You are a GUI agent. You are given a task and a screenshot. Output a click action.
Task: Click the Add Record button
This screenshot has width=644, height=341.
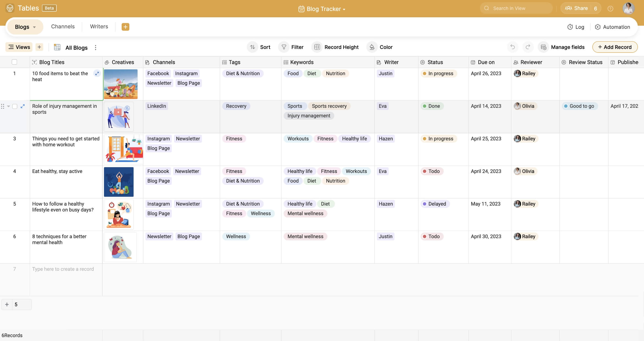point(615,47)
